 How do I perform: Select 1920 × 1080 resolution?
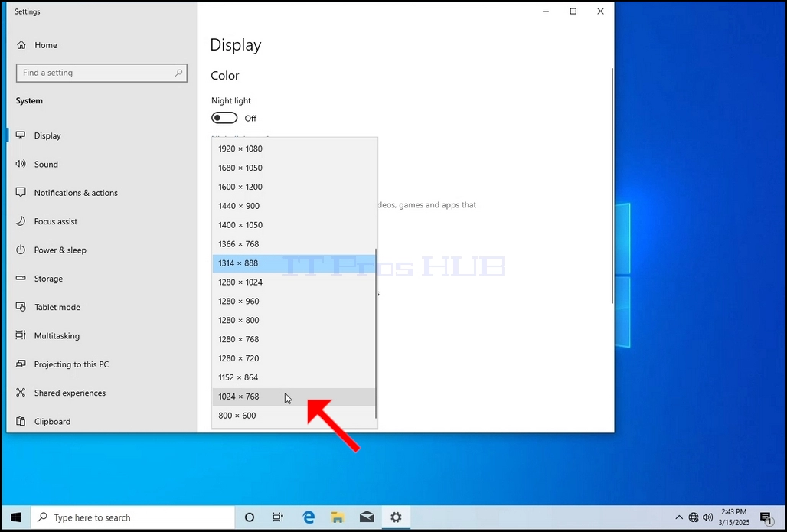click(x=294, y=149)
